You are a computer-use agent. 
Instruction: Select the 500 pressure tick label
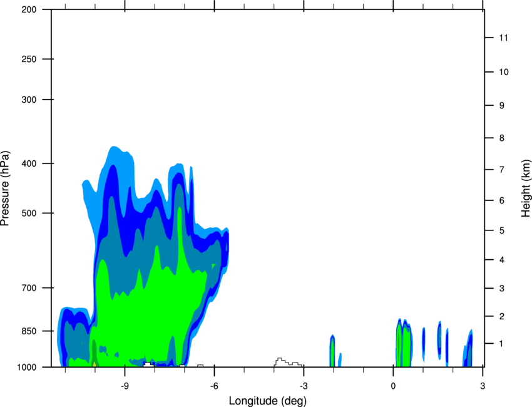click(x=29, y=213)
